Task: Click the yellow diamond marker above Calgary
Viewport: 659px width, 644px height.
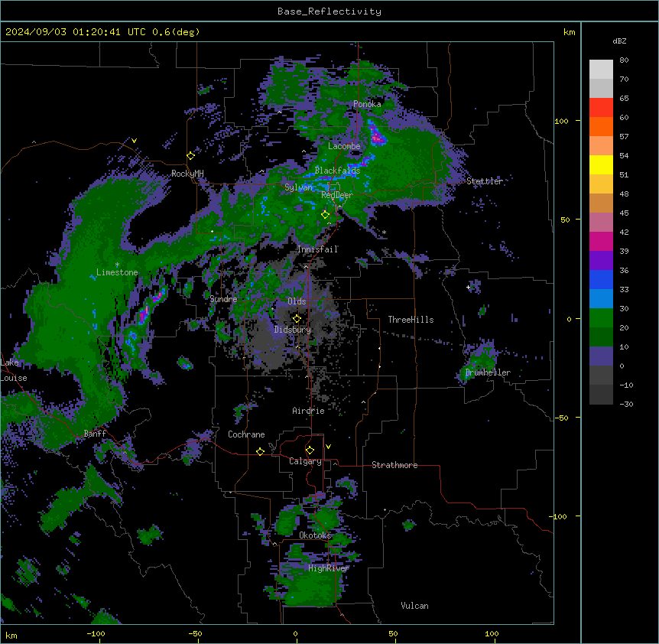Action: pos(310,450)
